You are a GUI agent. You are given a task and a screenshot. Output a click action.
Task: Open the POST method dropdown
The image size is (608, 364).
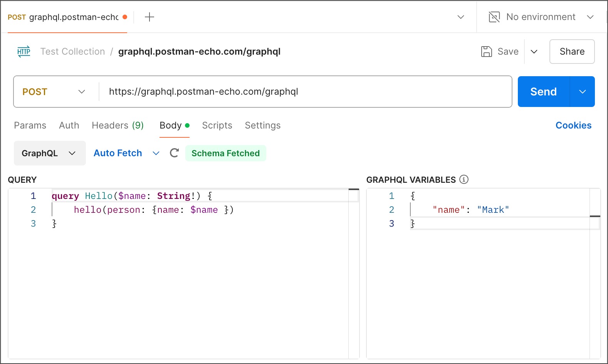(54, 92)
